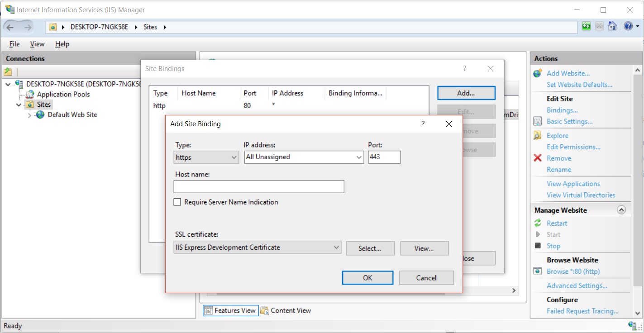
Task: Click the Start triangle icon under Manage Website
Action: 538,234
